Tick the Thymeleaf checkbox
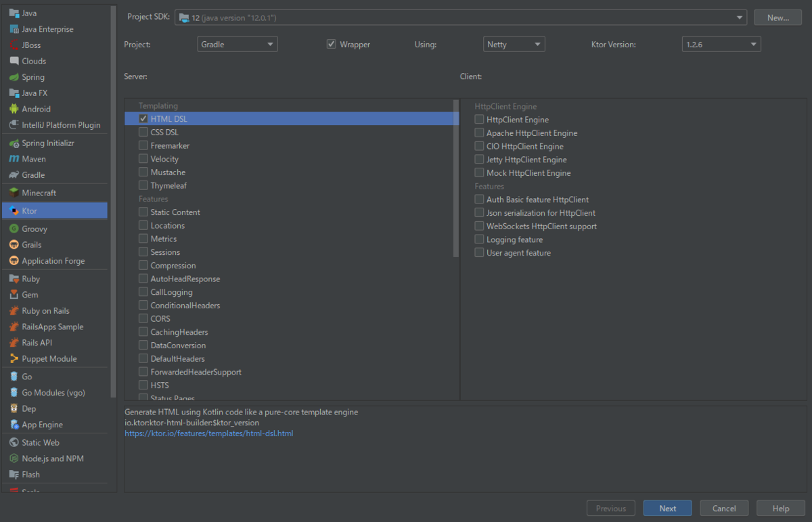This screenshot has height=522, width=812. pos(143,185)
